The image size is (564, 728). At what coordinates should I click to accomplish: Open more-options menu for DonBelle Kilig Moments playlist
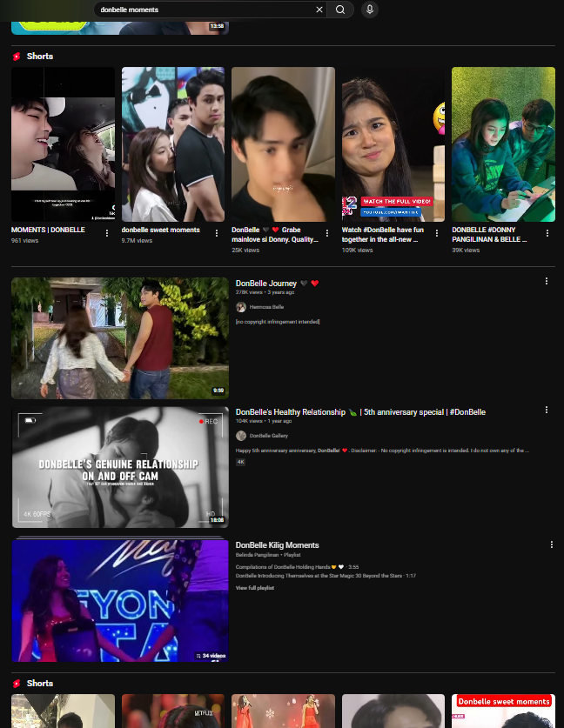[x=552, y=544]
